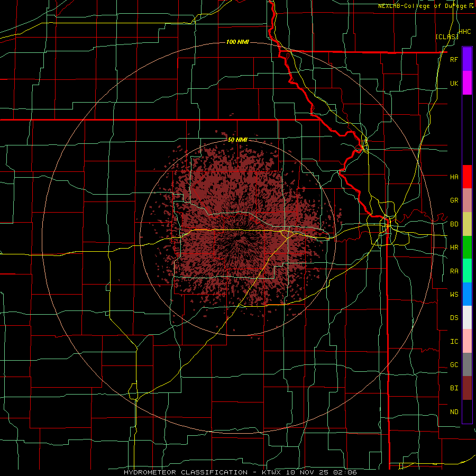Image resolution: width=476 pixels, height=476 pixels.
Task: Click the ND black legend swatch
Action: pos(467,411)
